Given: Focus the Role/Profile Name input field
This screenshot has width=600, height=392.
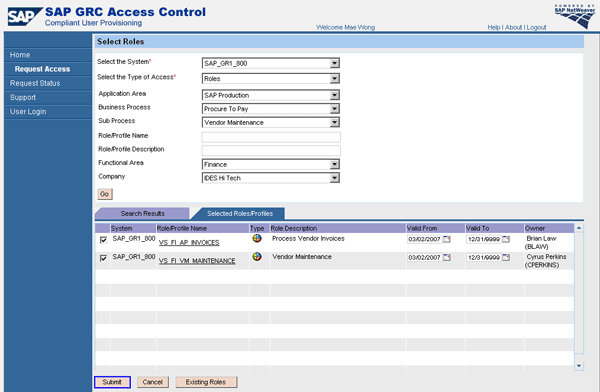Looking at the screenshot, I should coord(271,137).
